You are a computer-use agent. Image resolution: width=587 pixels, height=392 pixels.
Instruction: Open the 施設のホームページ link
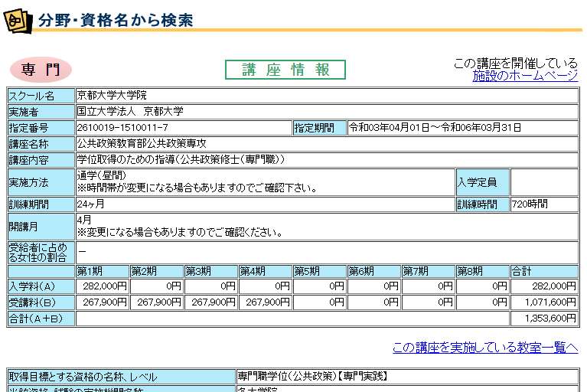pyautogui.click(x=525, y=76)
